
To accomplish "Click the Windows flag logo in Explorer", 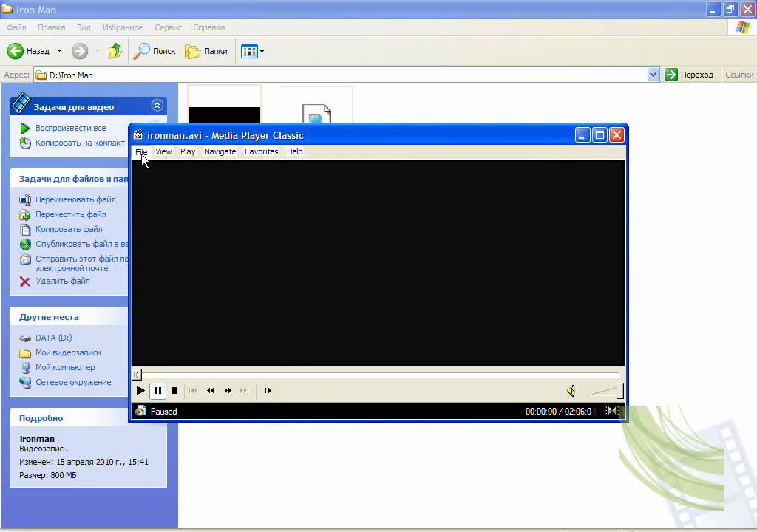I will (x=743, y=27).
